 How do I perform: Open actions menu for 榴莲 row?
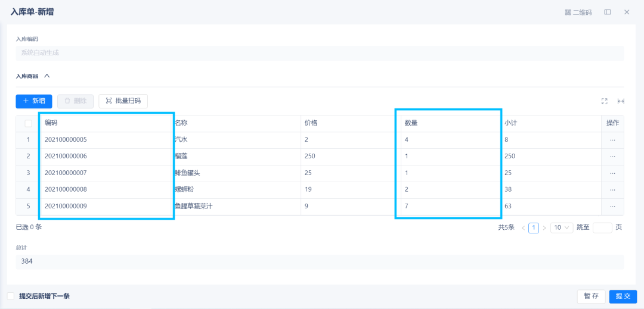point(612,157)
